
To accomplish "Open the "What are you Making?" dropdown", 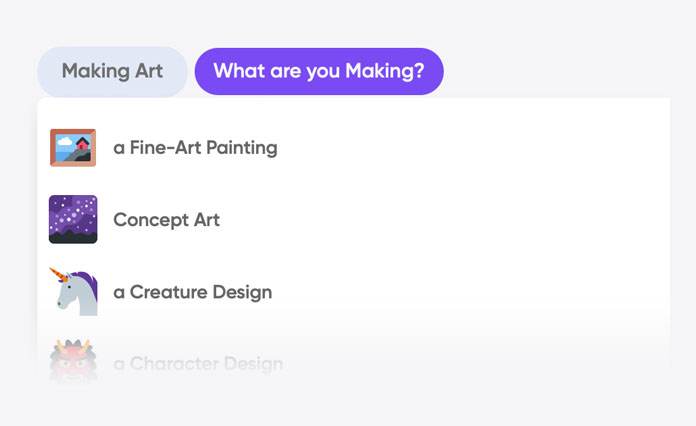I will (319, 72).
